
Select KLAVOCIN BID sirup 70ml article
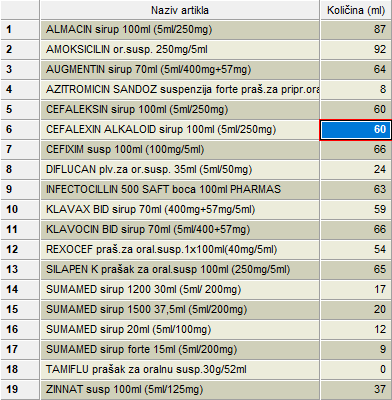180,230
